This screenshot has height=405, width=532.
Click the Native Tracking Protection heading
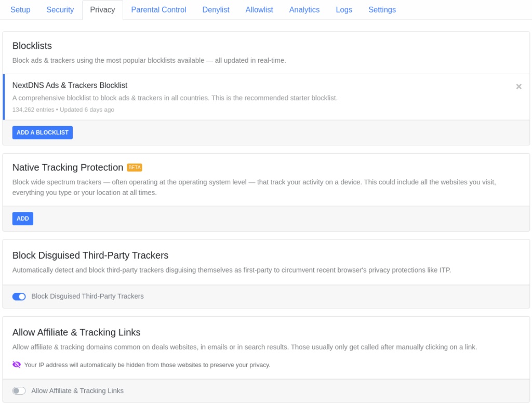[68, 167]
